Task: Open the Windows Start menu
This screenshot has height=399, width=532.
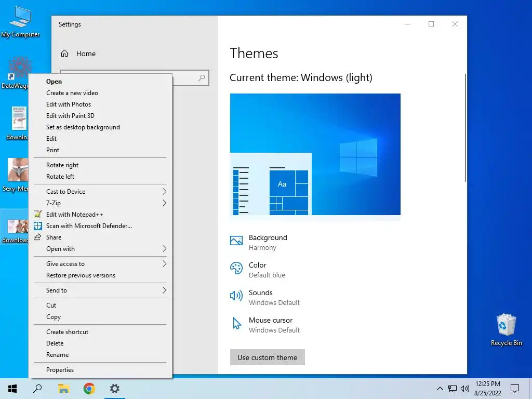Action: pos(12,389)
